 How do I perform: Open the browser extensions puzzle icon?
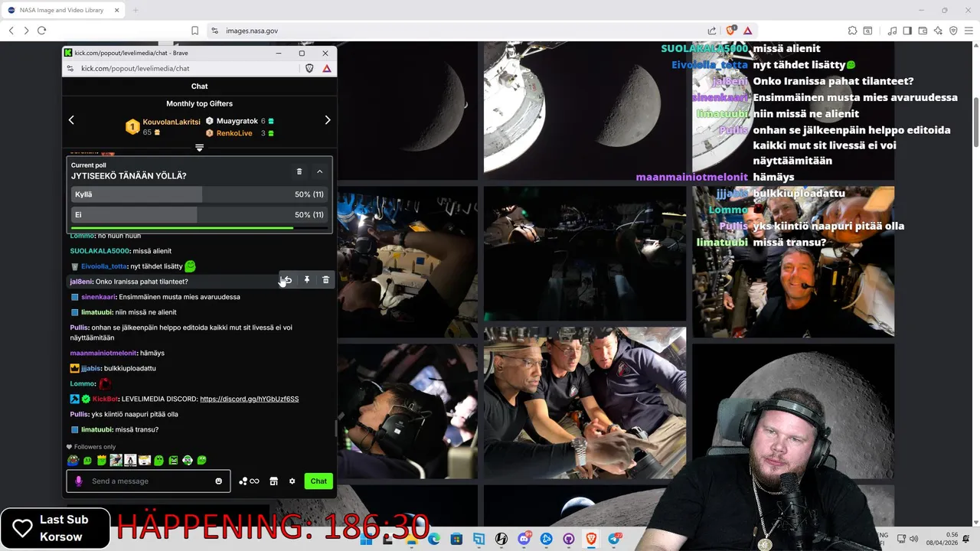pyautogui.click(x=852, y=31)
